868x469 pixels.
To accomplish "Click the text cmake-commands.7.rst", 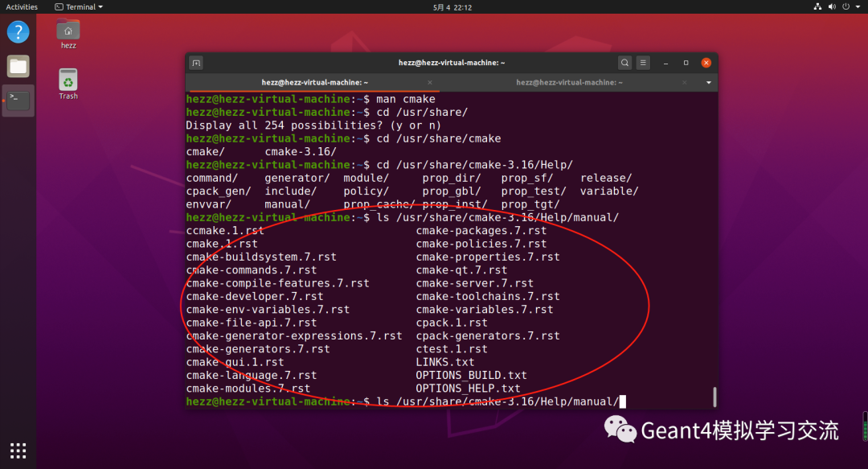I will tap(252, 270).
